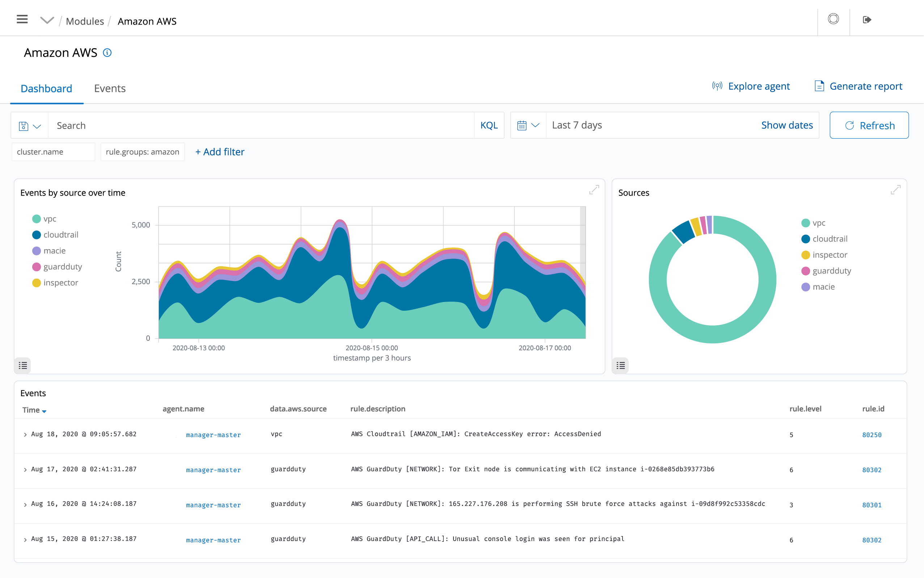Open rule 80250
924x578 pixels.
[872, 435]
